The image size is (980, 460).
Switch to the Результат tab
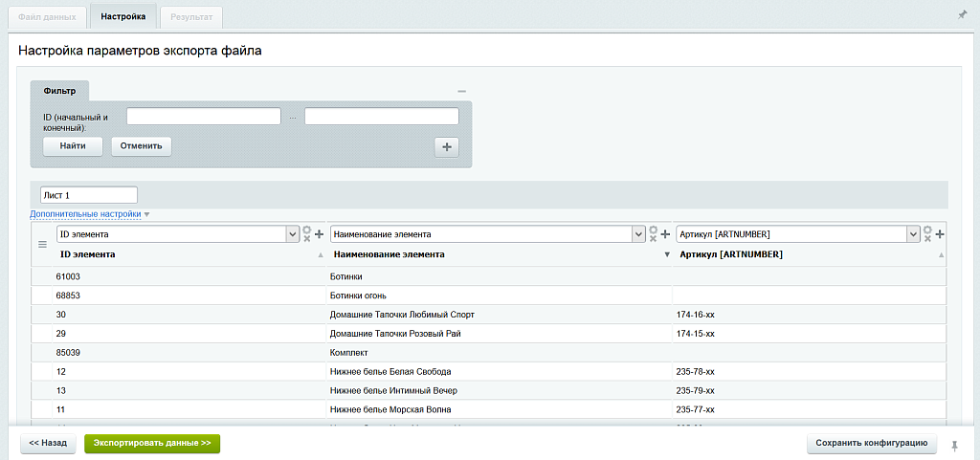point(192,17)
